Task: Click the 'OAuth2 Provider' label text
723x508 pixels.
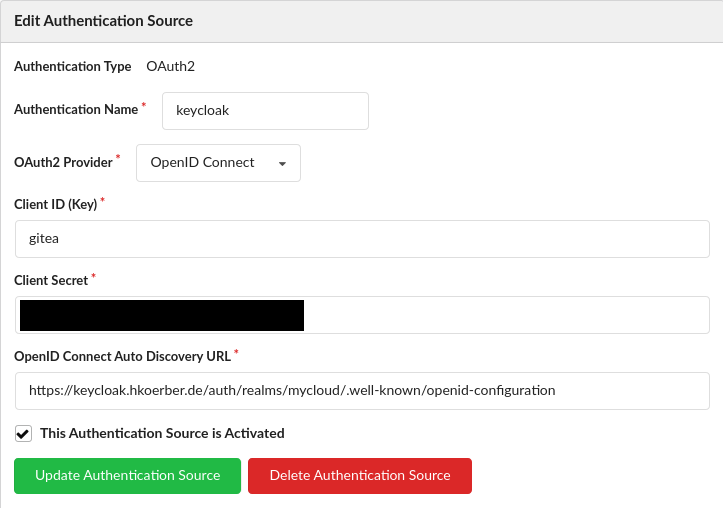Action: (x=63, y=162)
